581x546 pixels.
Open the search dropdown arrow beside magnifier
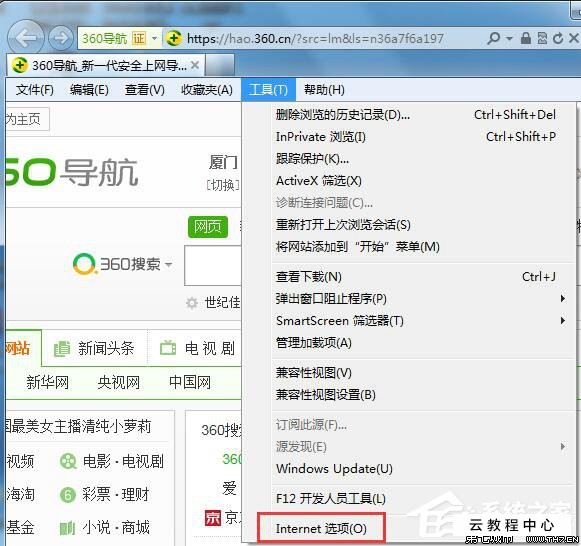point(509,38)
